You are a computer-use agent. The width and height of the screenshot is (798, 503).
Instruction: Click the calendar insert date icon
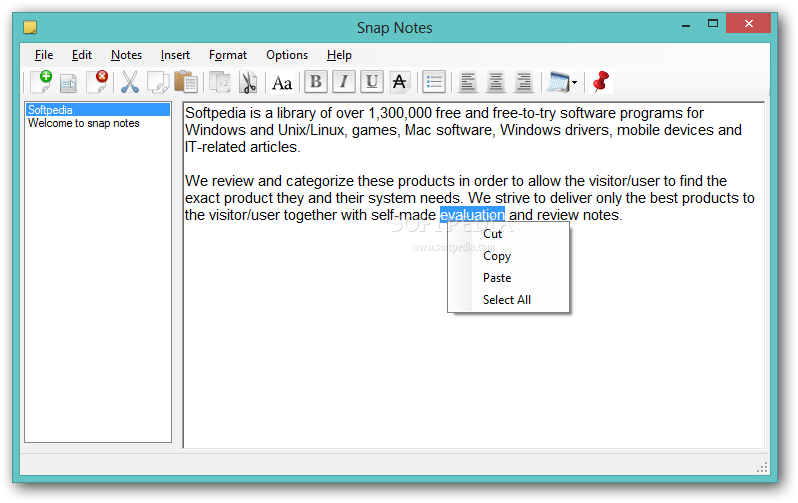tap(558, 82)
